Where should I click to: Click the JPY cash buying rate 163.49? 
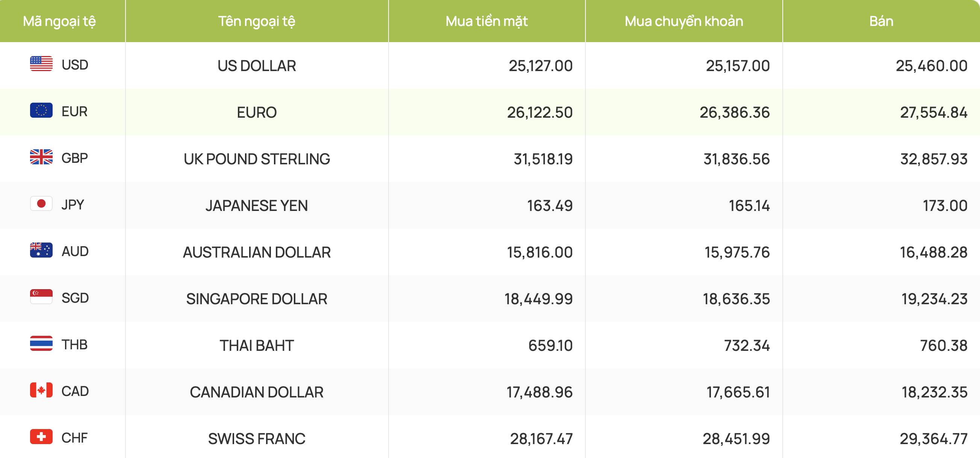point(550,206)
